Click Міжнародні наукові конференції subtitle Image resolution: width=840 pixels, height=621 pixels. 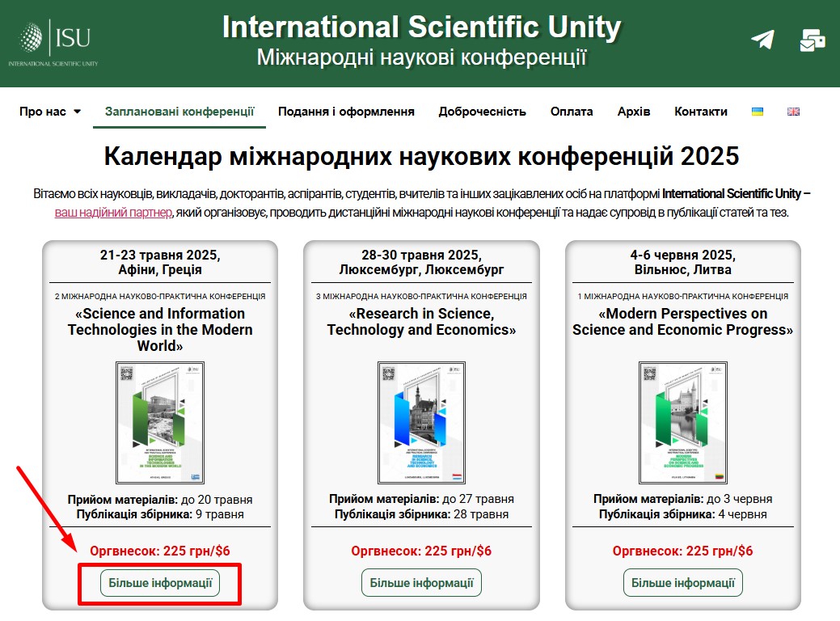pyautogui.click(x=421, y=57)
